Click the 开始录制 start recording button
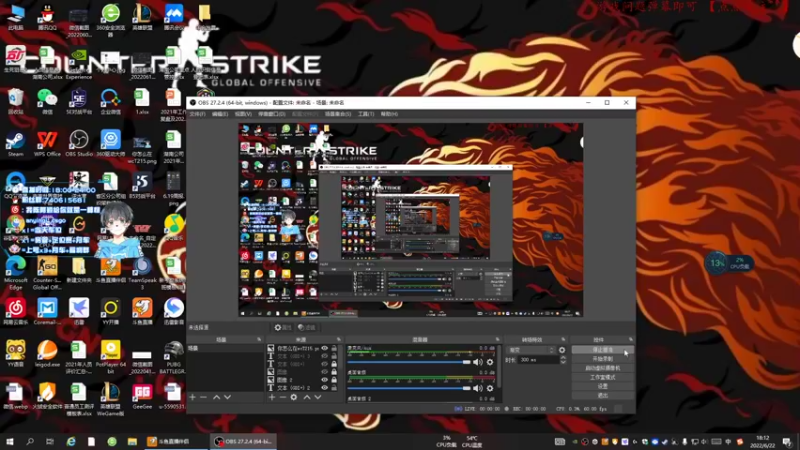This screenshot has width=800, height=450. 603,359
